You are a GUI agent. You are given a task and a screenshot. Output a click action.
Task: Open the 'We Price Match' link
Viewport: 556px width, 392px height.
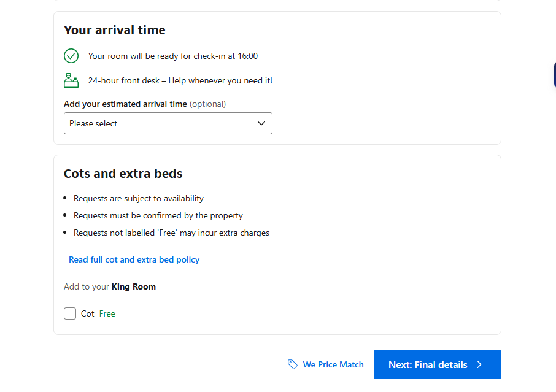pyautogui.click(x=333, y=364)
